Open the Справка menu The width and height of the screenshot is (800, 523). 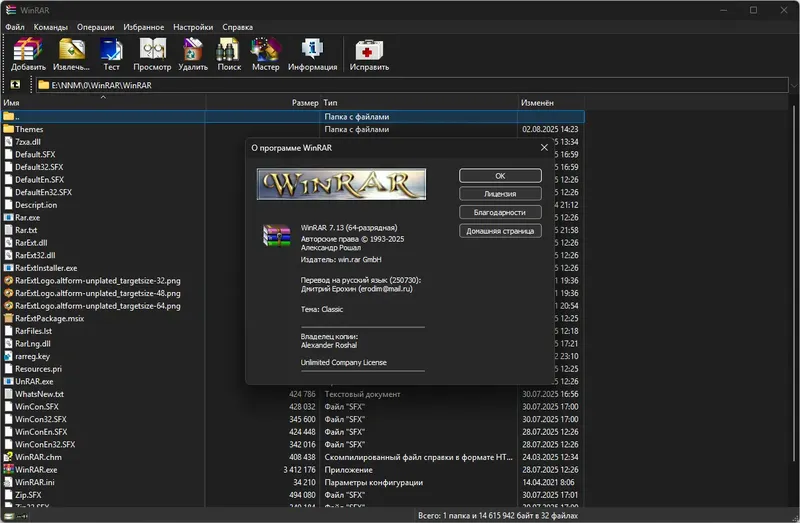(237, 27)
